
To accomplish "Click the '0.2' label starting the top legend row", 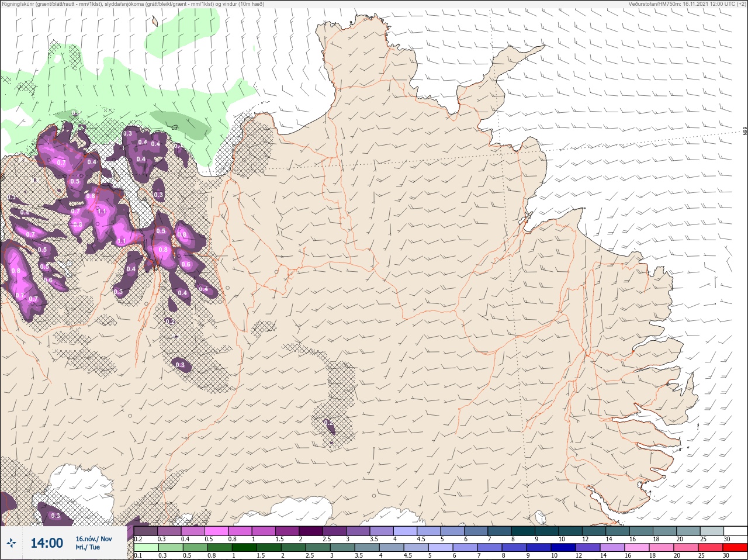I will click(138, 539).
